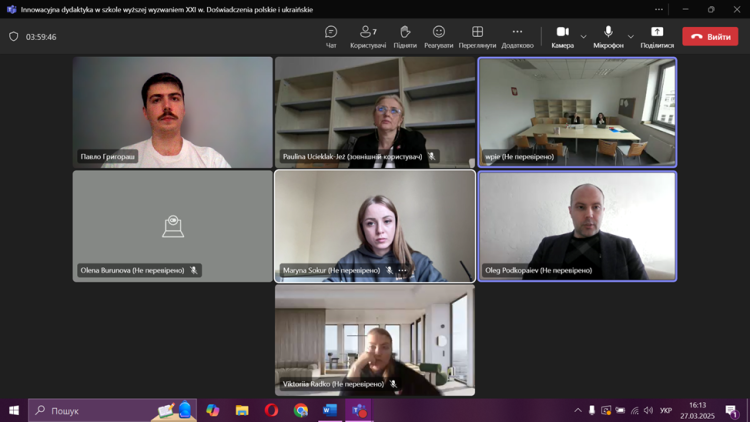This screenshot has height=422, width=750.
Task: Change layout with the Переглянути view icon
Action: point(477,36)
